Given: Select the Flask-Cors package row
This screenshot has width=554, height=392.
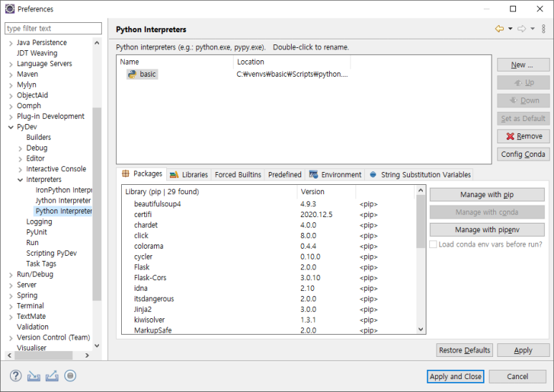Looking at the screenshot, I should click(x=269, y=278).
